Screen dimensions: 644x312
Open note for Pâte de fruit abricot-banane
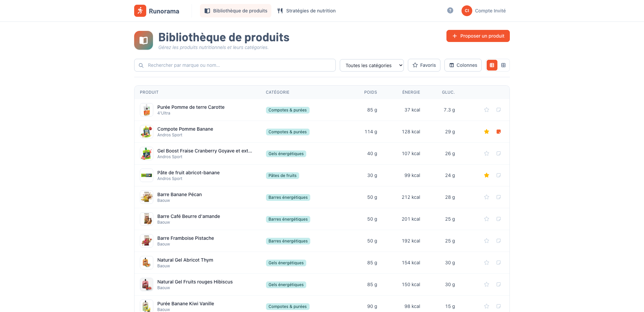point(499,175)
